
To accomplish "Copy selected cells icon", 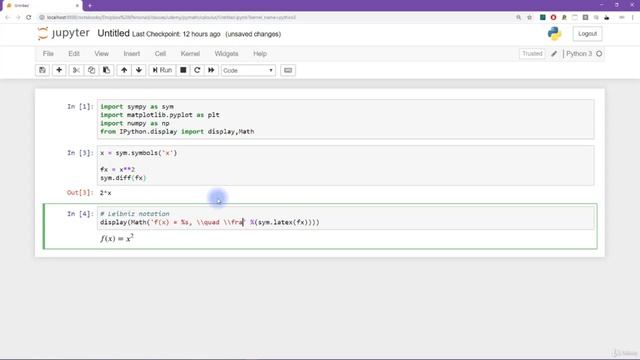I will click(x=91, y=70).
